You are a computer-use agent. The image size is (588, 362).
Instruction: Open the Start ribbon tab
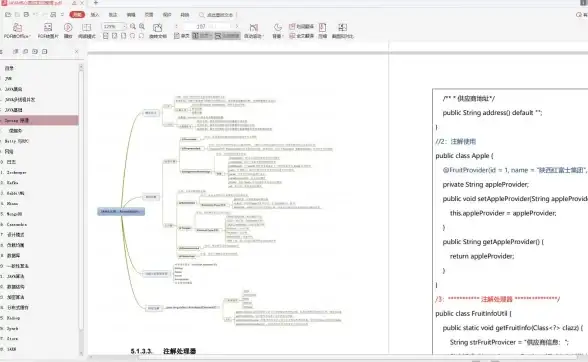pos(77,15)
